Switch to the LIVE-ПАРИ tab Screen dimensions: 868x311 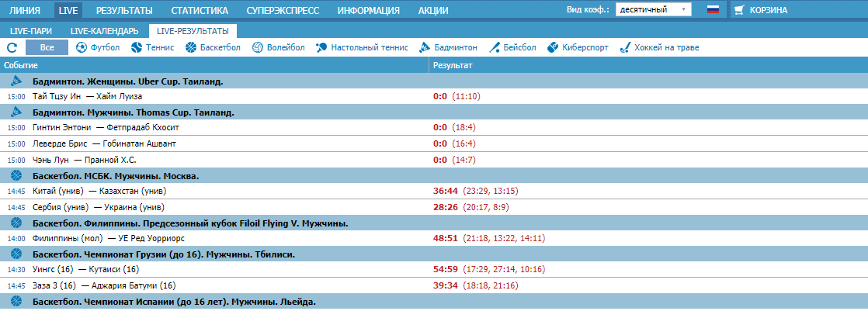pos(31,31)
